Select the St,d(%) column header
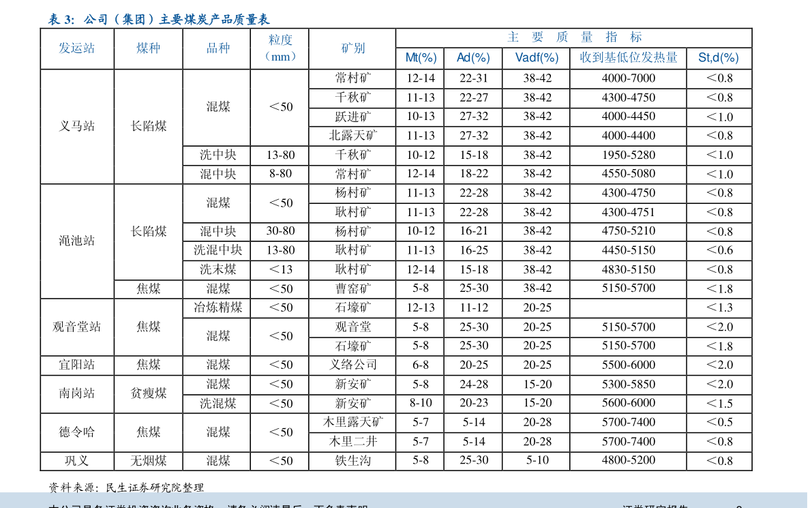 pyautogui.click(x=719, y=58)
